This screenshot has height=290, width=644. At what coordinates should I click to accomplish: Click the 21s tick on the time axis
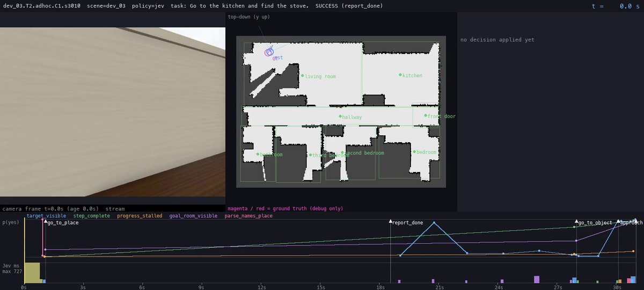[x=439, y=287]
